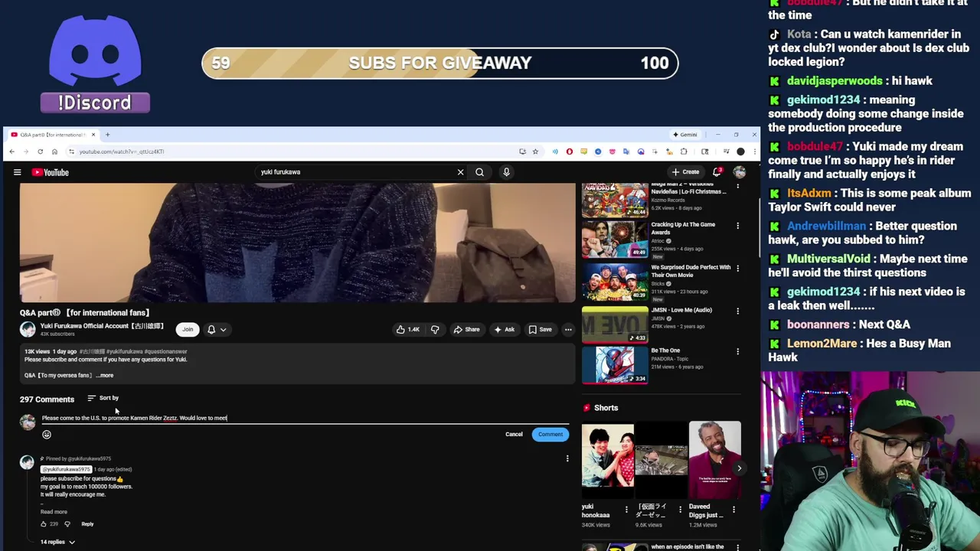Reload the page in the browser
The image size is (980, 551).
(40, 152)
